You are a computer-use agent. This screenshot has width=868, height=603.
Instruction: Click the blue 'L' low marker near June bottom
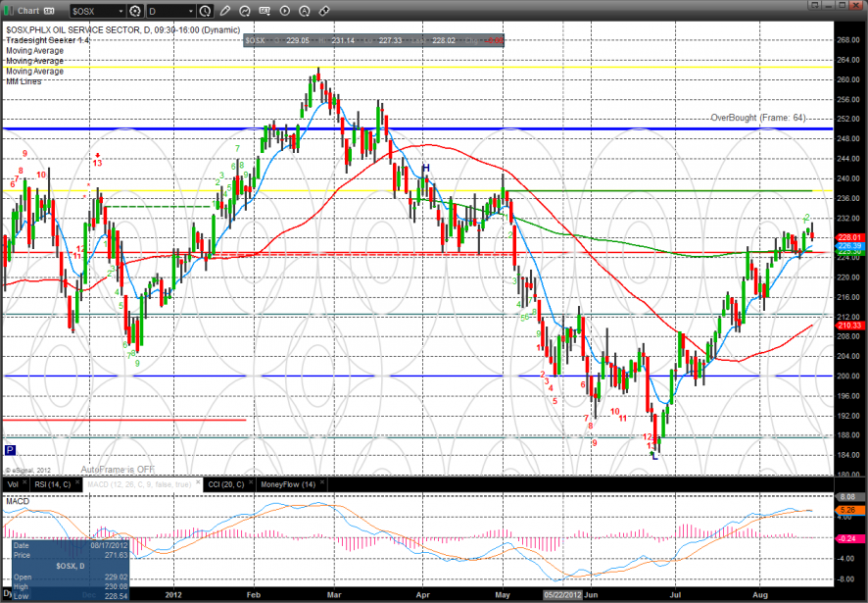[x=655, y=456]
